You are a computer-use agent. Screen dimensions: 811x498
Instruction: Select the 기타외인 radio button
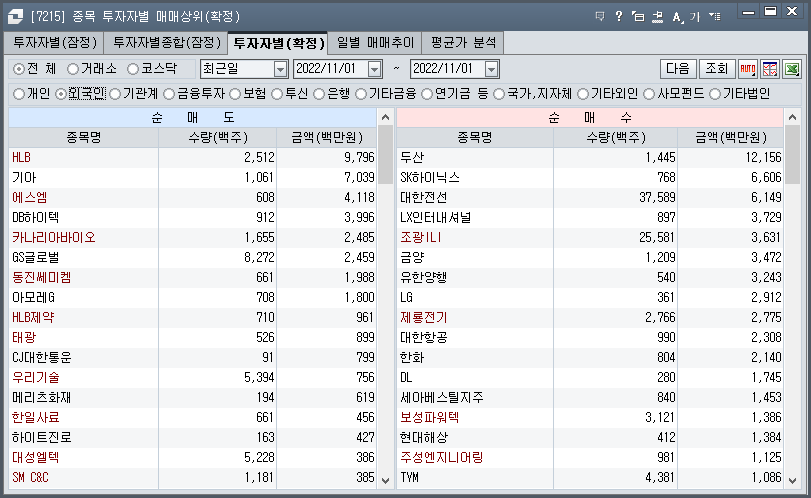[x=583, y=94]
